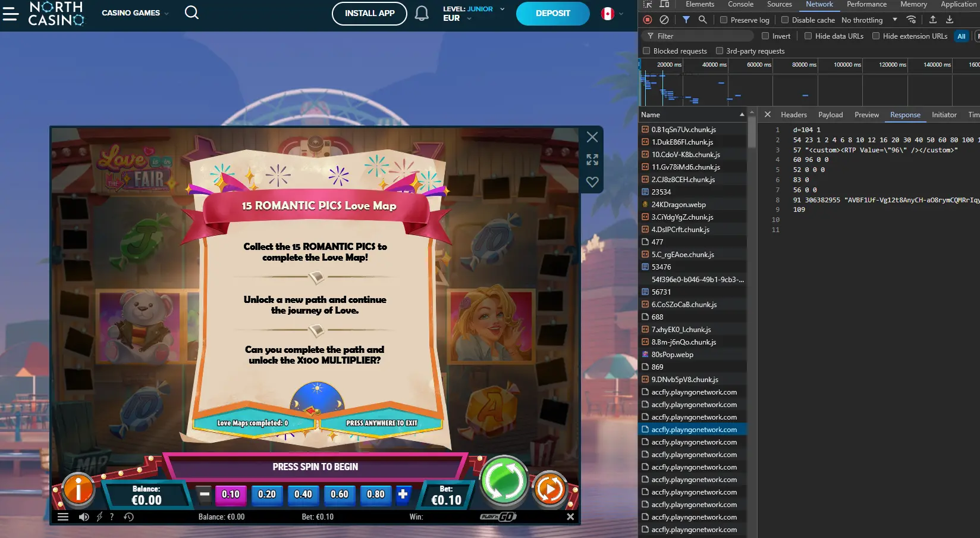Click the X at bottom-bar end of game
This screenshot has width=980, height=538.
pyautogui.click(x=570, y=517)
